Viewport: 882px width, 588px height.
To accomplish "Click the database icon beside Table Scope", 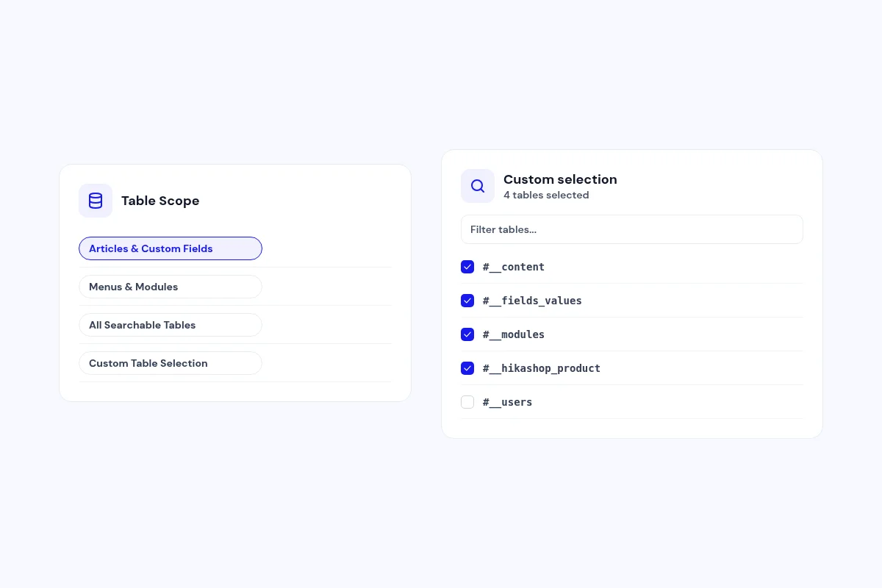I will [96, 201].
